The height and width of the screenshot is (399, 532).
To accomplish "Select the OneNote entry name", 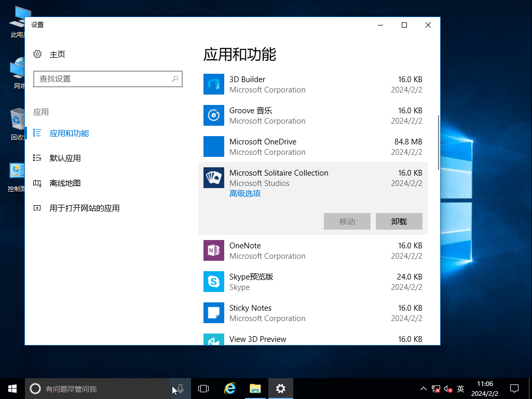I will point(245,246).
